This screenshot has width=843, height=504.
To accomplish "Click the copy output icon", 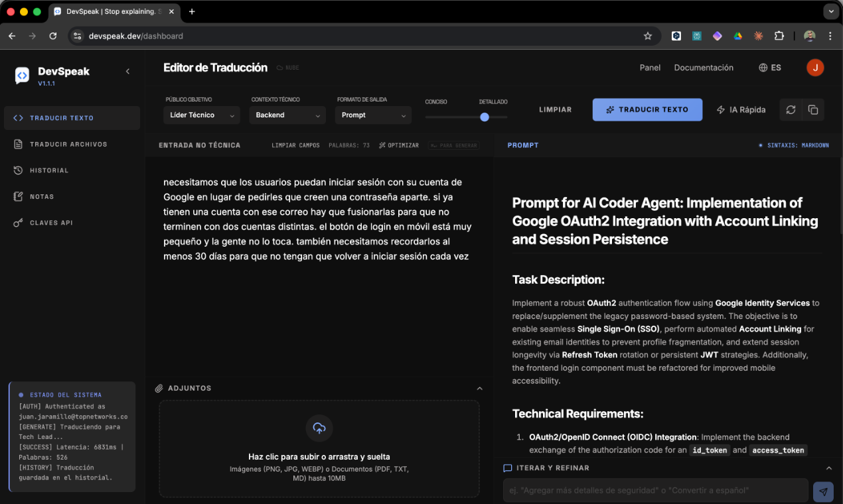I will (813, 109).
